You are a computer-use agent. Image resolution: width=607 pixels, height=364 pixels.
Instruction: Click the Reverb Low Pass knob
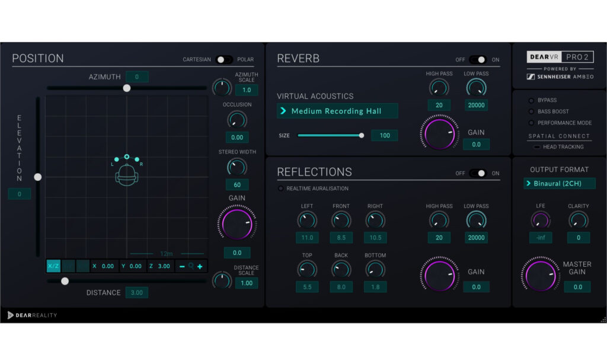[476, 88]
